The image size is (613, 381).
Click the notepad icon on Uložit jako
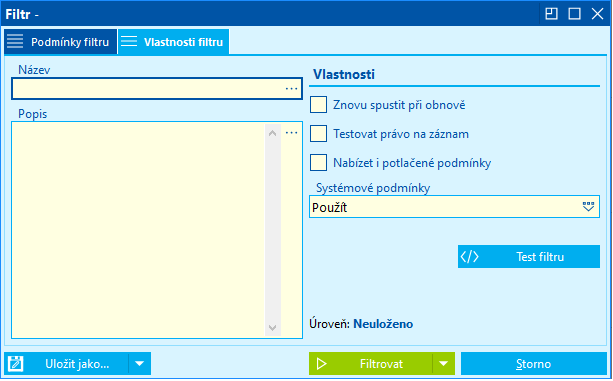click(x=16, y=364)
